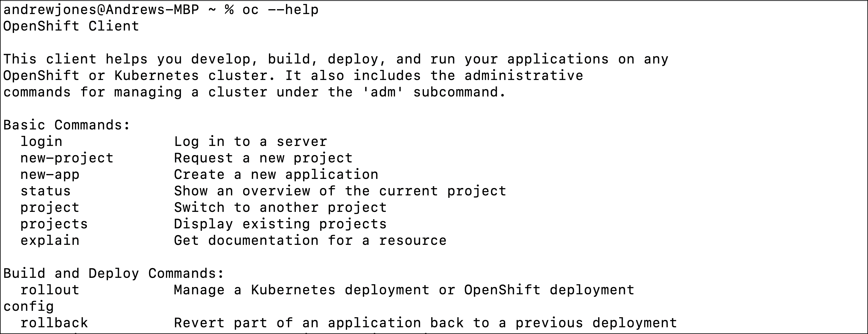Click the 'new-app' command name
The image size is (868, 334).
[50, 175]
